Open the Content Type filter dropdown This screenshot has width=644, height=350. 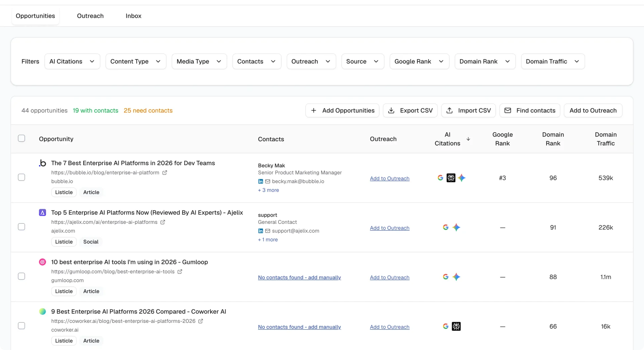click(x=136, y=61)
